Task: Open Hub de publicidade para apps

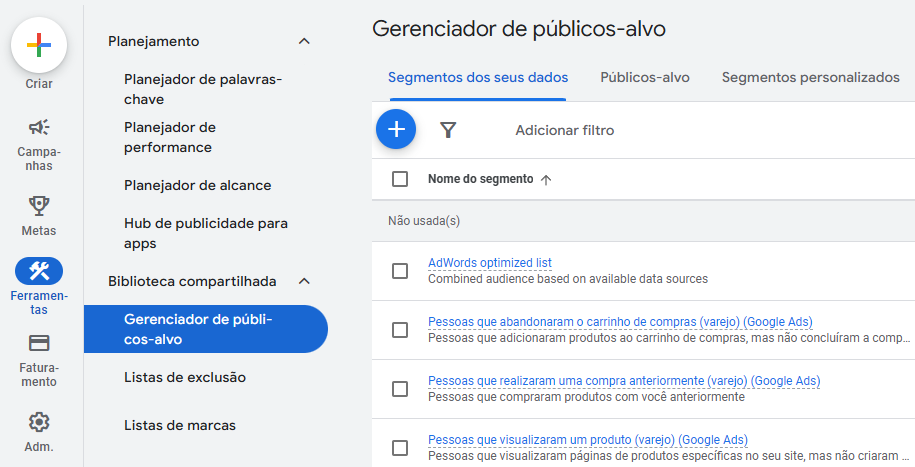Action: [x=206, y=234]
